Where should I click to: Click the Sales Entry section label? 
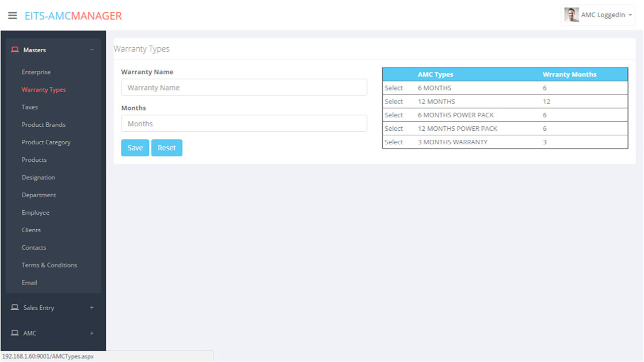(x=39, y=308)
